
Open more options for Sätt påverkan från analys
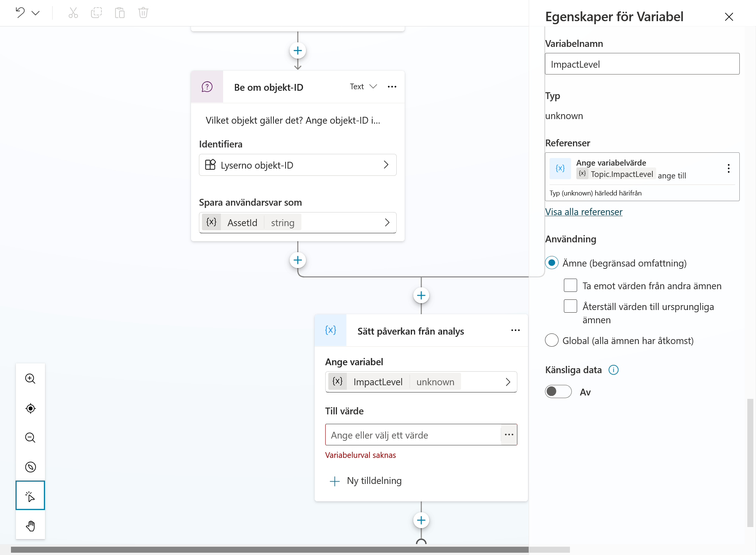(x=515, y=330)
